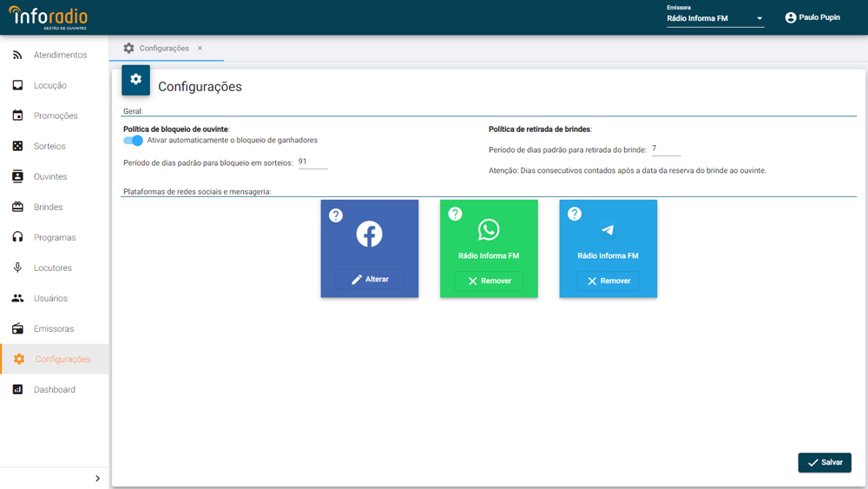This screenshot has width=868, height=489.
Task: Click the Dashboard chart icon
Action: click(17, 389)
